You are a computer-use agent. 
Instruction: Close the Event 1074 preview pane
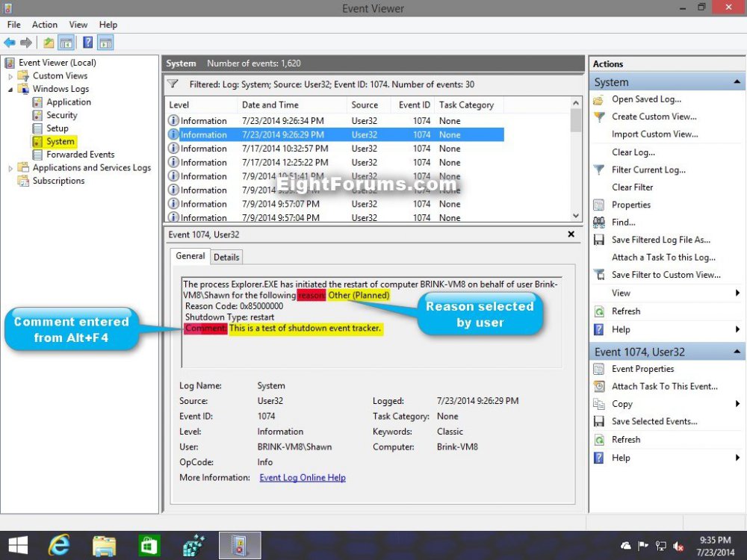point(571,234)
